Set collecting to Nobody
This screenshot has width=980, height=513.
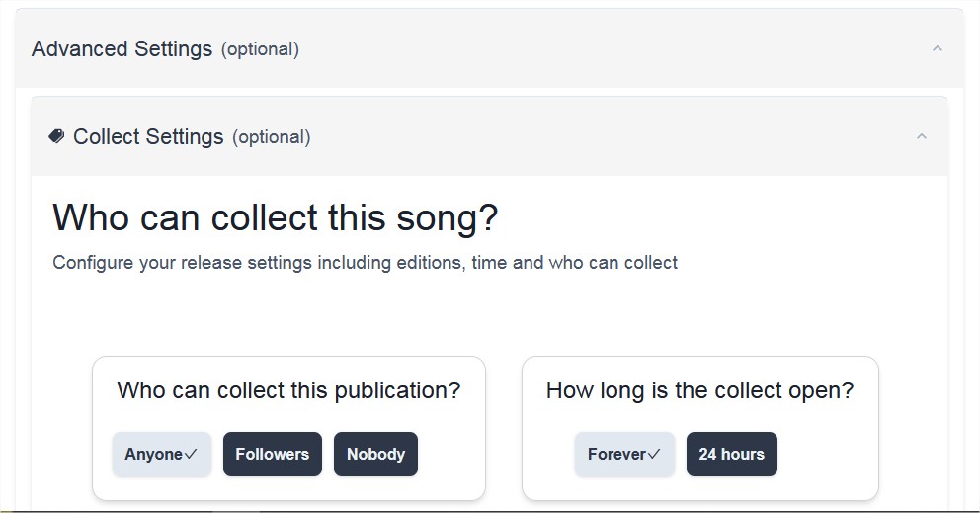[x=375, y=455]
